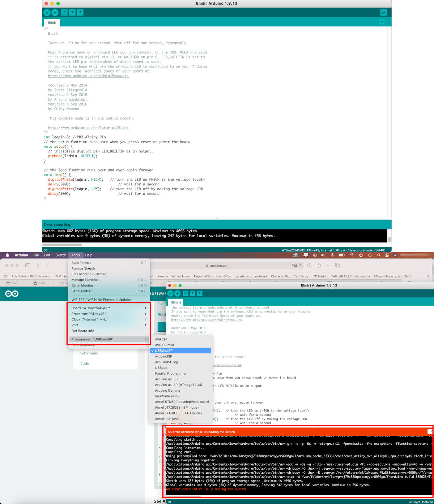Expand Processor: "ATtiny45" submenu
This screenshot has width=434, height=504.
pyautogui.click(x=109, y=314)
